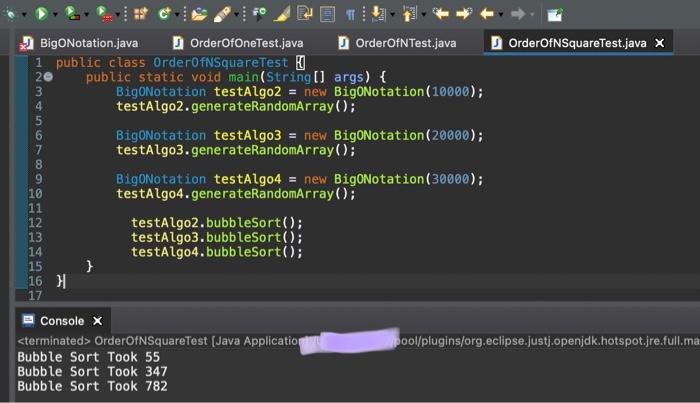The height and width of the screenshot is (403, 700).
Task: Go to Last Edit Location arrow
Action: tap(441, 14)
